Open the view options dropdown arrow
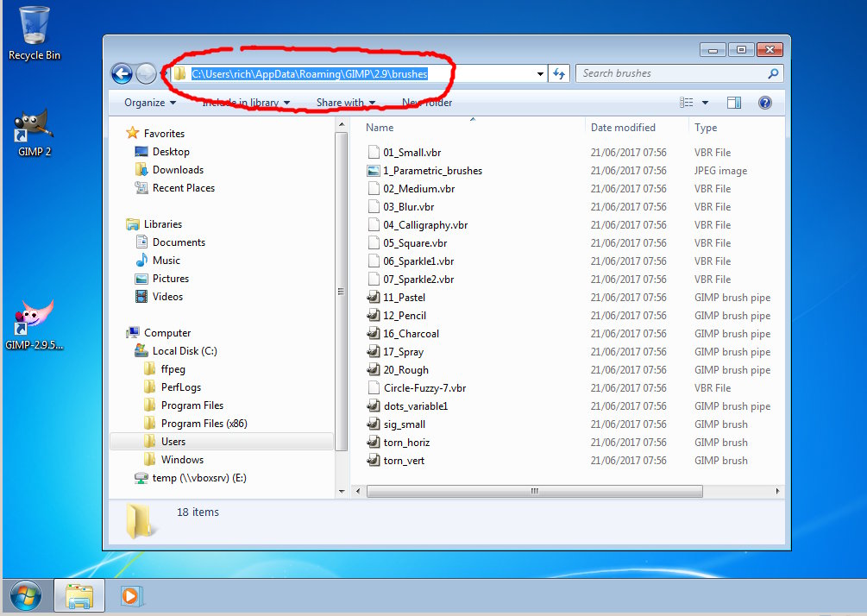867x616 pixels. pyautogui.click(x=705, y=103)
